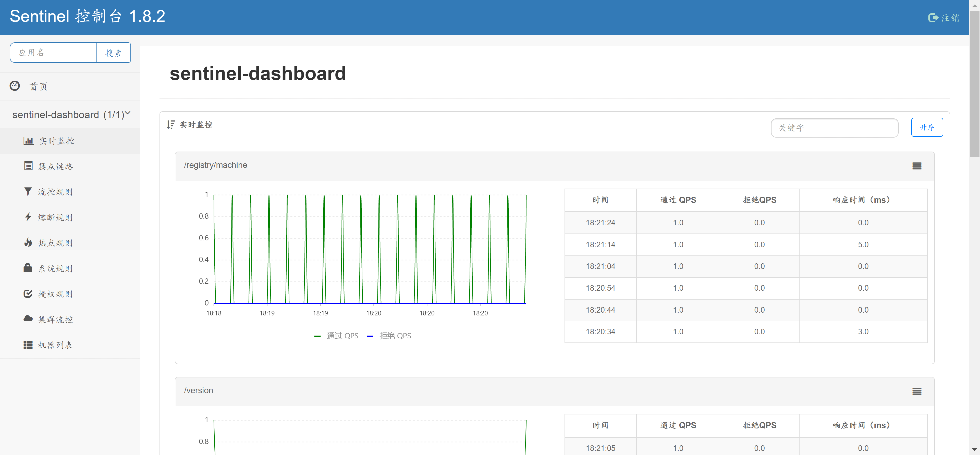Click the lock icon for 系统规则
Viewport: 980px width, 455px height.
click(x=28, y=268)
